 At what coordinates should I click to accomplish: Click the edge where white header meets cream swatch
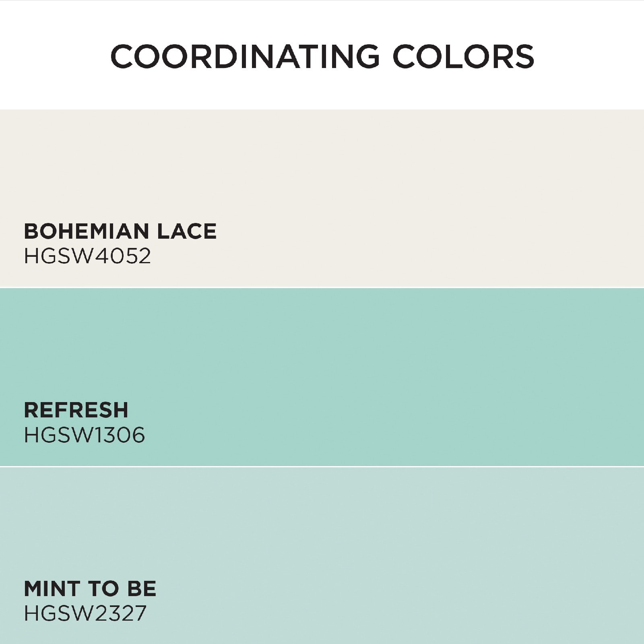pos(322,109)
